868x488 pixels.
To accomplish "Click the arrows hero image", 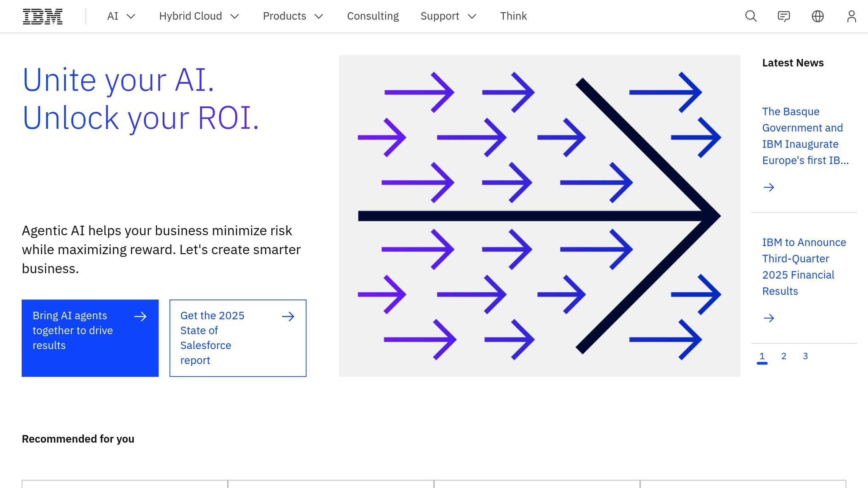I will (x=539, y=216).
